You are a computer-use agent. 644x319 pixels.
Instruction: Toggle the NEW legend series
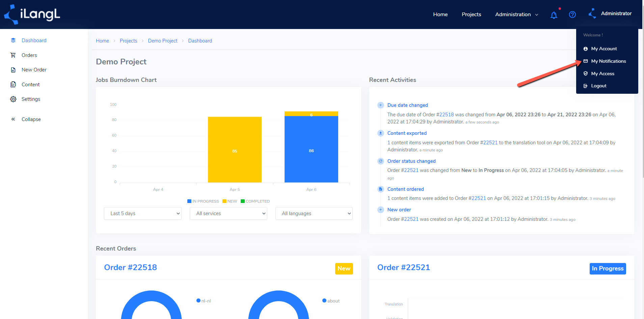230,201
